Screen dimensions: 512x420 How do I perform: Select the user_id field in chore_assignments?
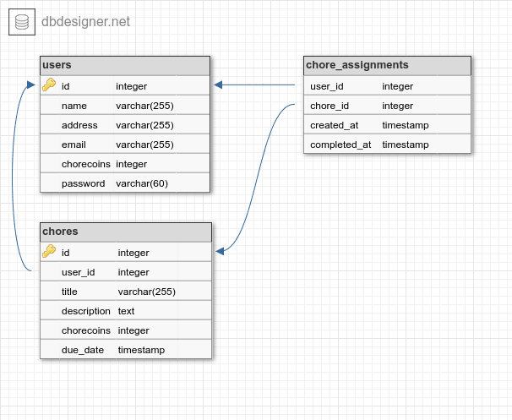pos(387,86)
